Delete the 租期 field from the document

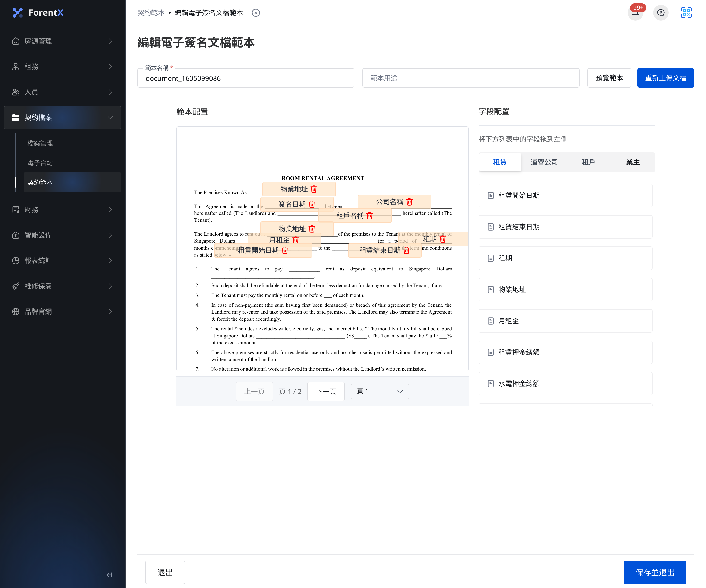click(x=442, y=239)
